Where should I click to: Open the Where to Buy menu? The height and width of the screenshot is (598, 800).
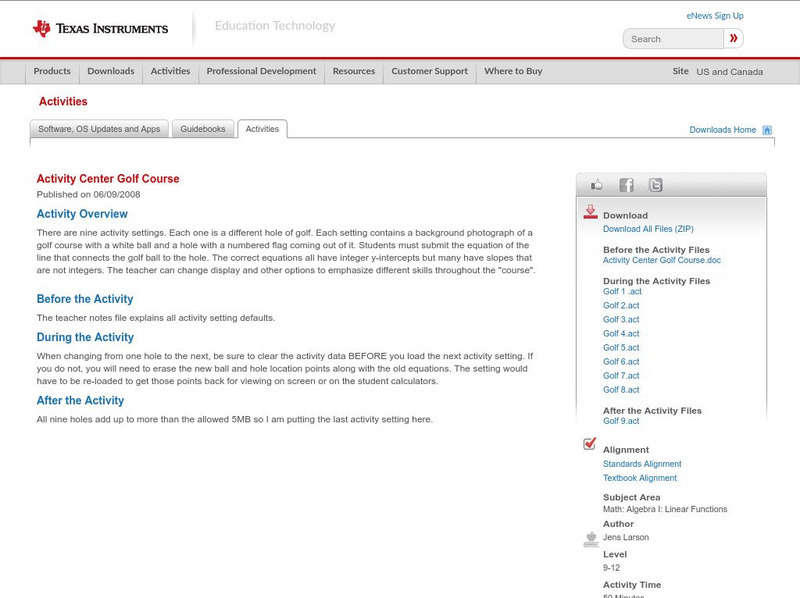pyautogui.click(x=513, y=71)
